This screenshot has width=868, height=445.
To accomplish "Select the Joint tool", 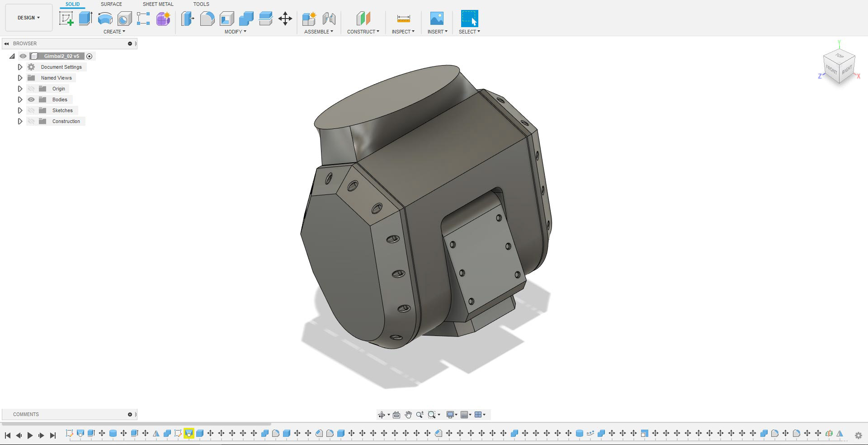I will click(329, 19).
